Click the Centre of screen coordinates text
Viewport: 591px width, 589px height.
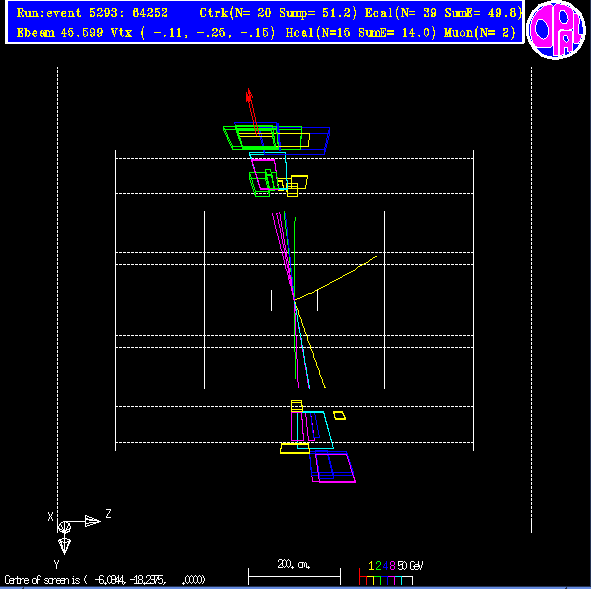click(x=105, y=580)
